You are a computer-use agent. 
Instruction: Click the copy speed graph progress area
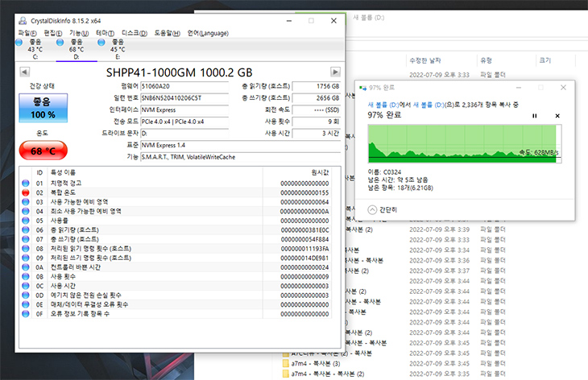[x=465, y=144]
